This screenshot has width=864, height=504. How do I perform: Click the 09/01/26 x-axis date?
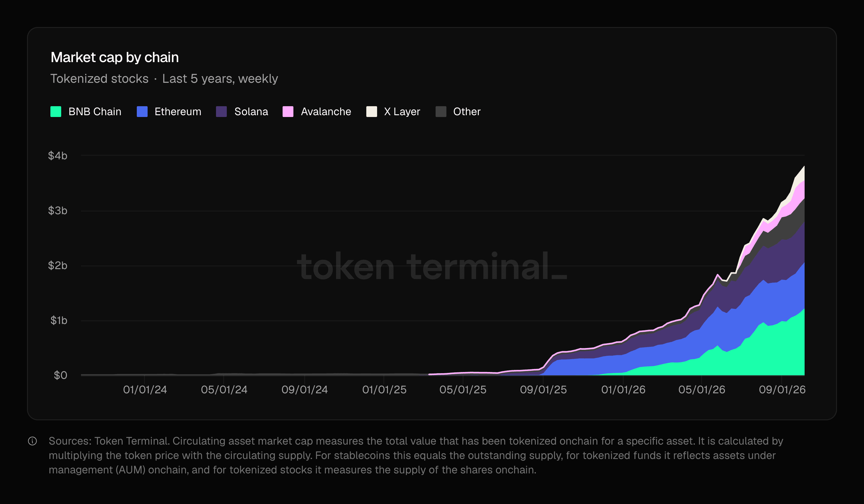pos(782,390)
